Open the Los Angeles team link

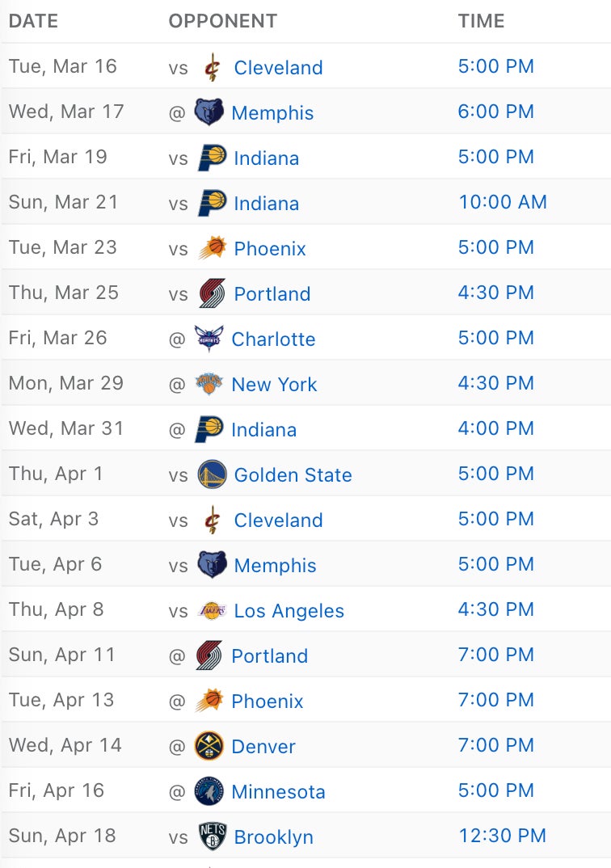coord(289,610)
